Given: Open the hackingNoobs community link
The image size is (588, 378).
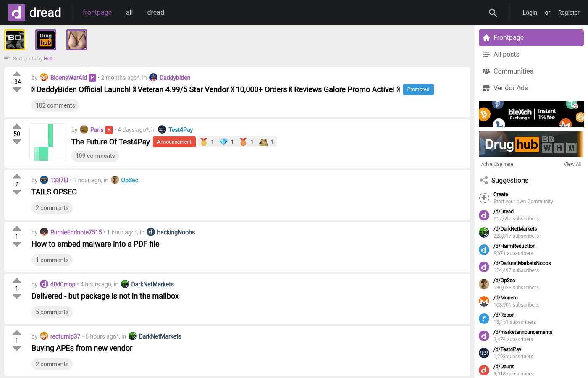Looking at the screenshot, I should click(x=176, y=232).
